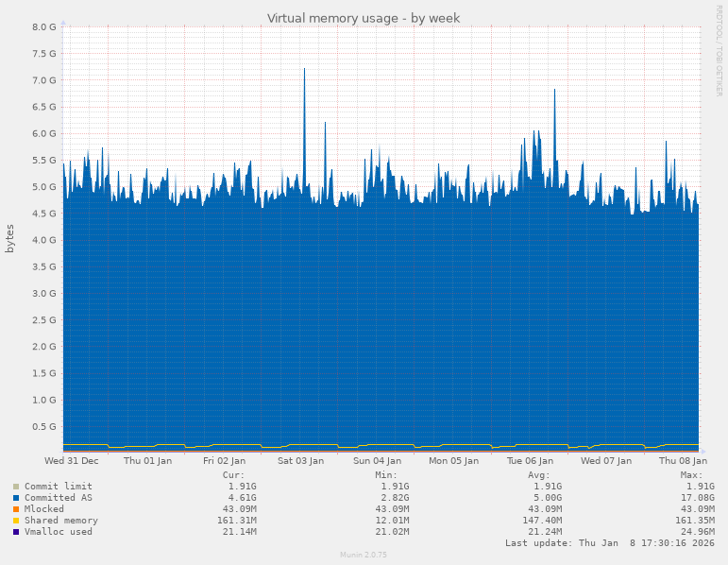The width and height of the screenshot is (728, 565).
Task: Click the '4.0 G' y-axis label
Action: [44, 240]
